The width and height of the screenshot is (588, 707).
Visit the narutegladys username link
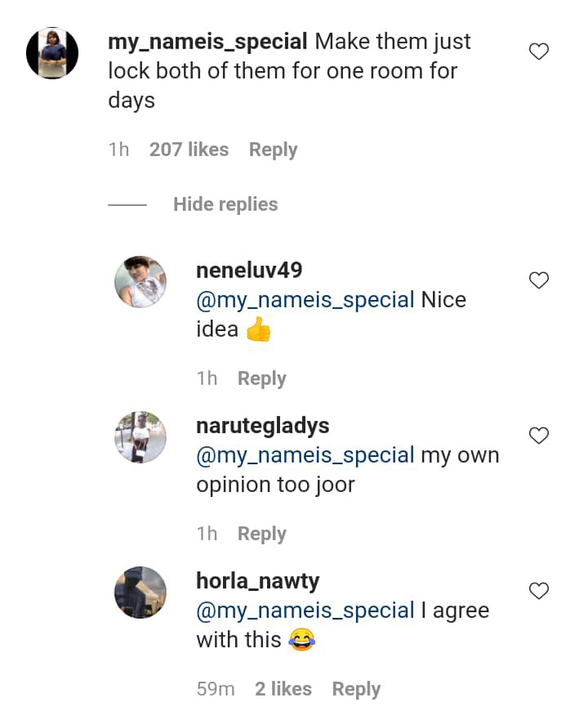point(262,426)
